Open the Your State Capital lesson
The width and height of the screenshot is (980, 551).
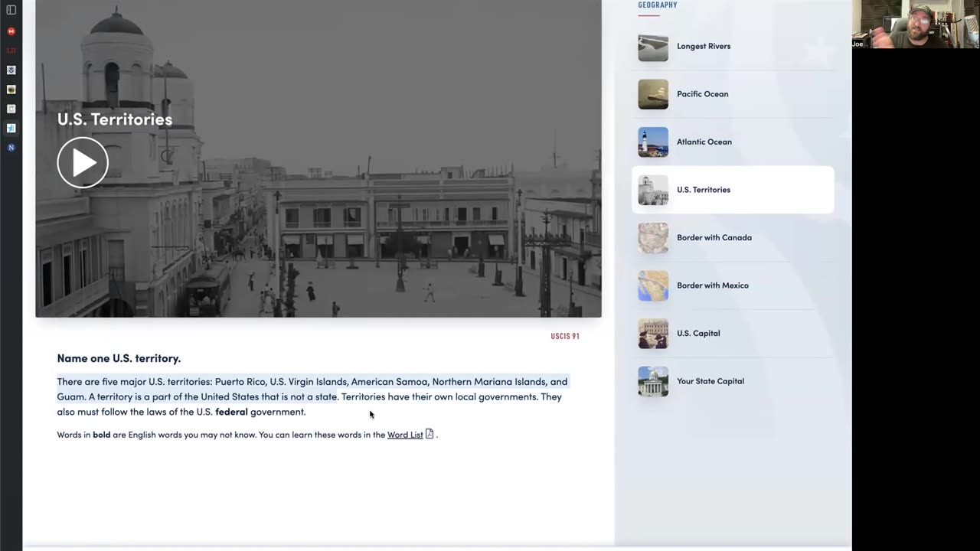733,381
